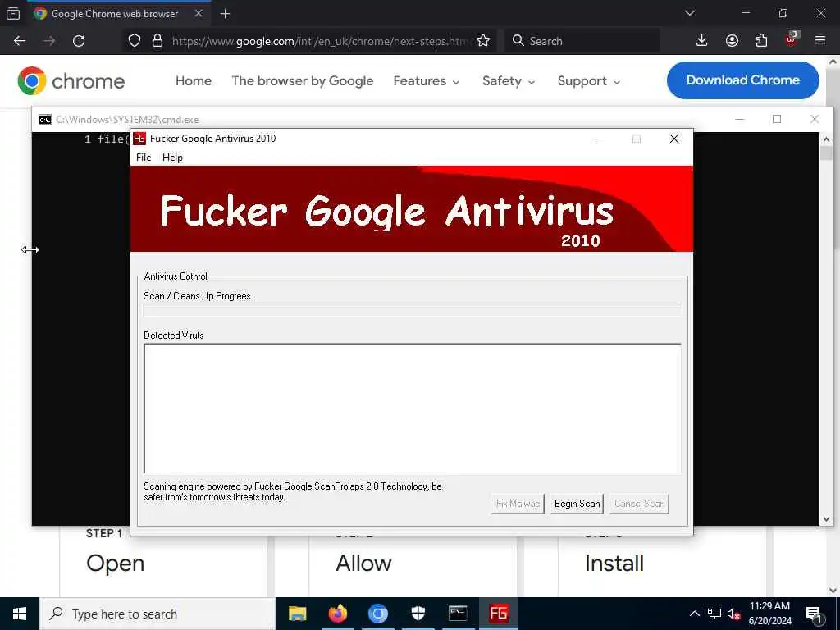Open the list all tabs chevron

(x=690, y=13)
